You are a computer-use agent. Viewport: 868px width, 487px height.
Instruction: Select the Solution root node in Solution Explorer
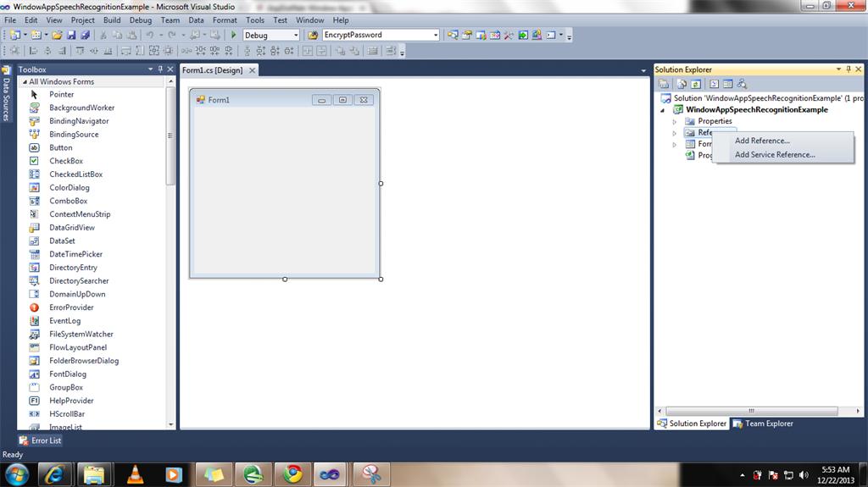point(762,98)
